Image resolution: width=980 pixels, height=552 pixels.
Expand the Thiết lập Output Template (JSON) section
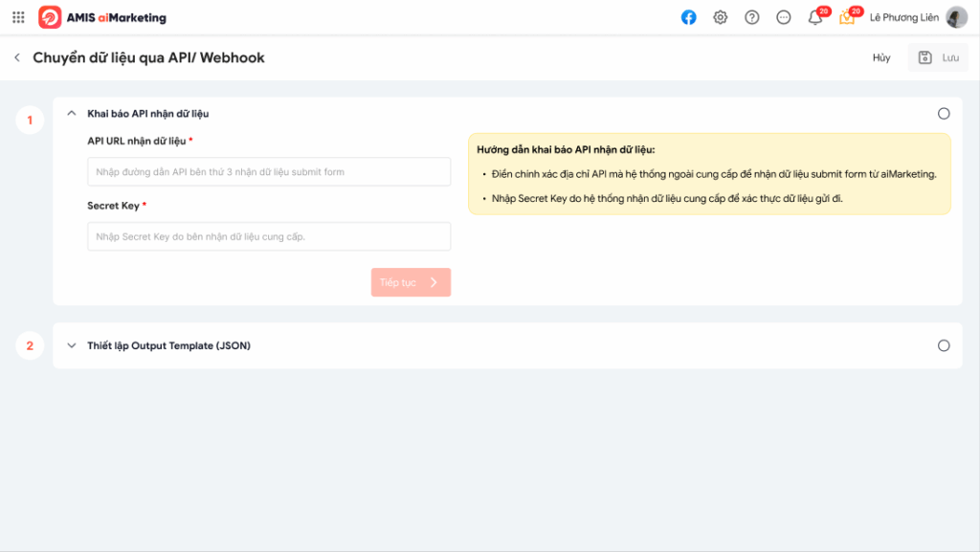click(x=72, y=345)
